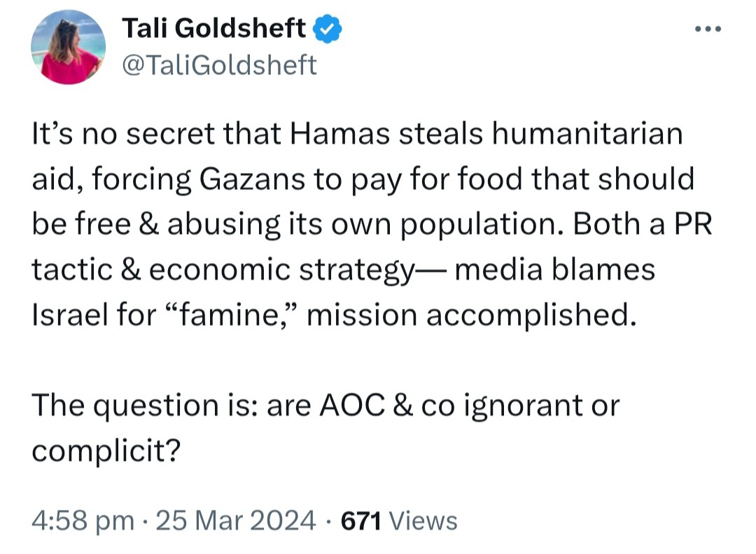The height and width of the screenshot is (554, 756).
Task: Open the three-dot more options menu
Action: click(708, 29)
